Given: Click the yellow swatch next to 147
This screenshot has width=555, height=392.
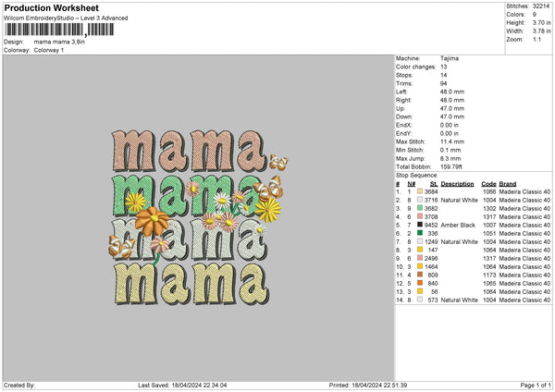Looking at the screenshot, I should (x=420, y=250).
